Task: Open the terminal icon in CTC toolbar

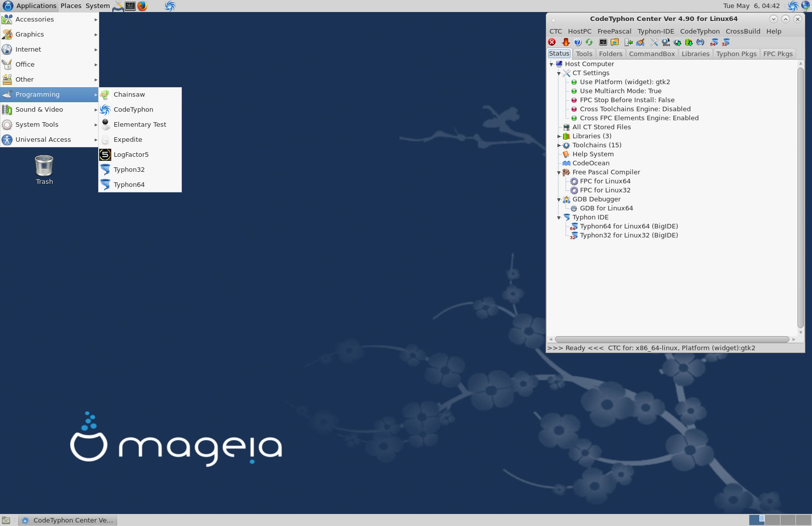Action: pos(603,42)
